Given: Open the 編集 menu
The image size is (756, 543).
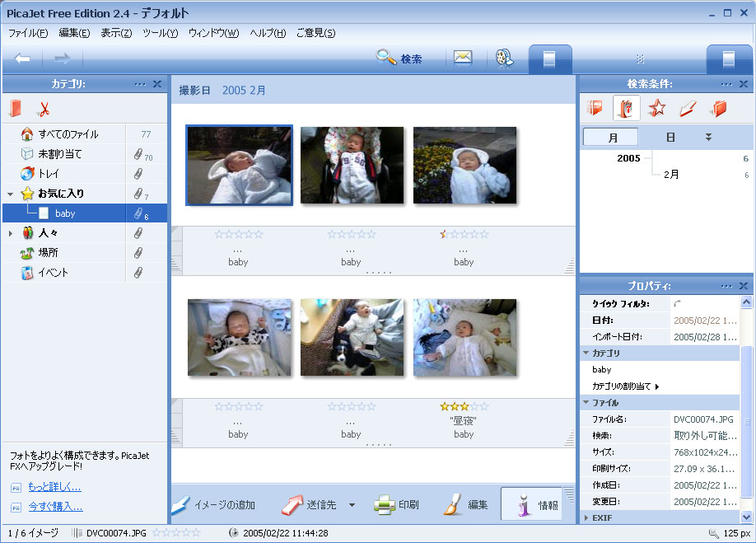Looking at the screenshot, I should (x=74, y=33).
